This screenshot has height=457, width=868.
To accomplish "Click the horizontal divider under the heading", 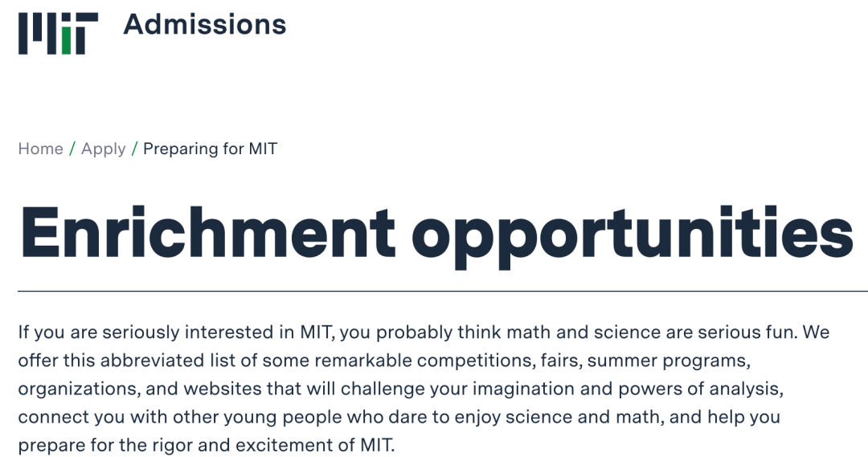I will [443, 291].
